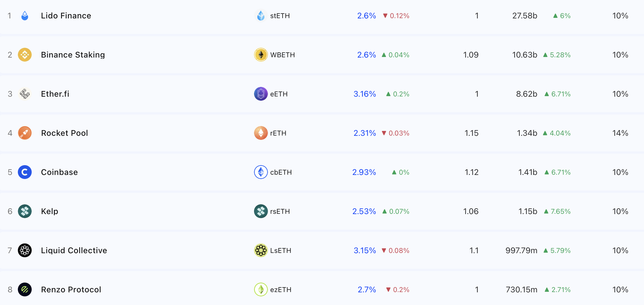Click the rsETH token label
The width and height of the screenshot is (644, 305).
(280, 211)
